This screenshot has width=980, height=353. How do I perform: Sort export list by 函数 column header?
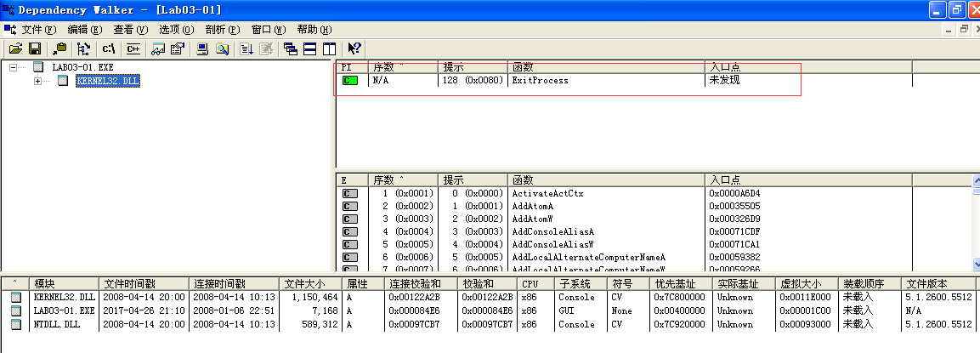[523, 180]
